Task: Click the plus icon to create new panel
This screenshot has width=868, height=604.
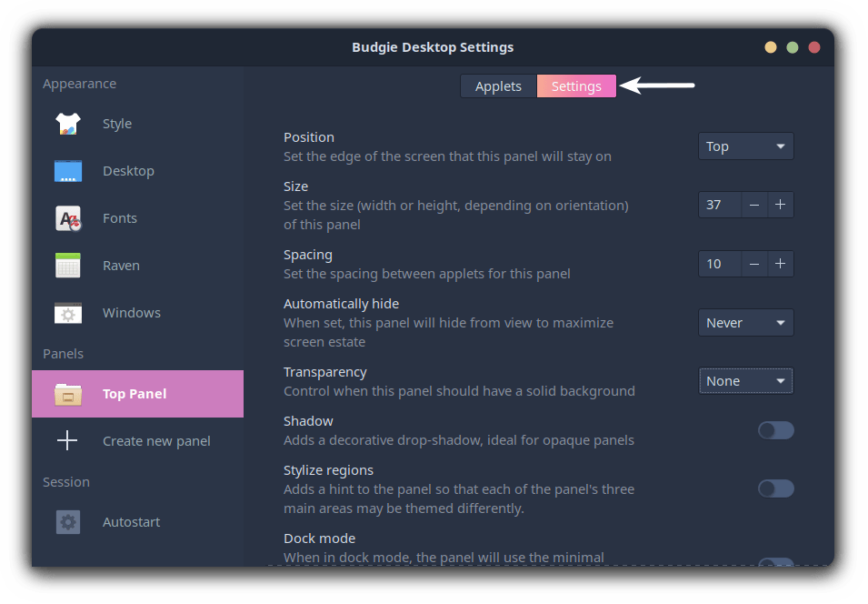Action: coord(67,440)
